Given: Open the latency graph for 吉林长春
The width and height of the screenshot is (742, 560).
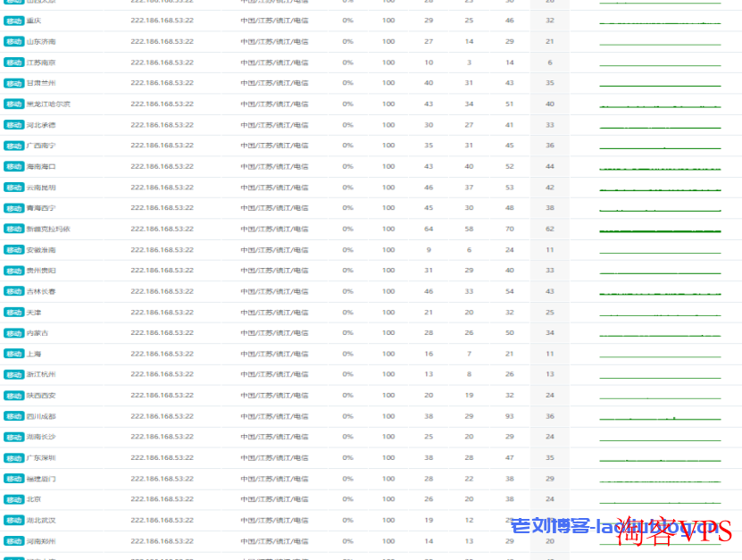Looking at the screenshot, I should tap(660, 294).
